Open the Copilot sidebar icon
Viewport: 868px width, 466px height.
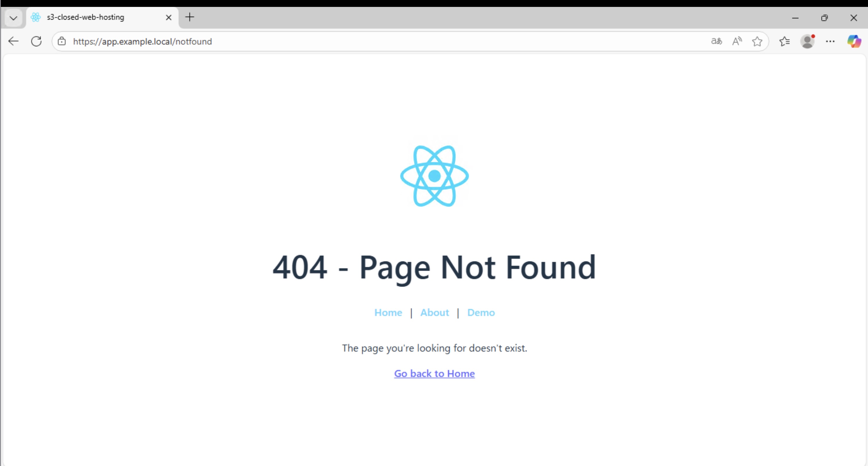[854, 41]
